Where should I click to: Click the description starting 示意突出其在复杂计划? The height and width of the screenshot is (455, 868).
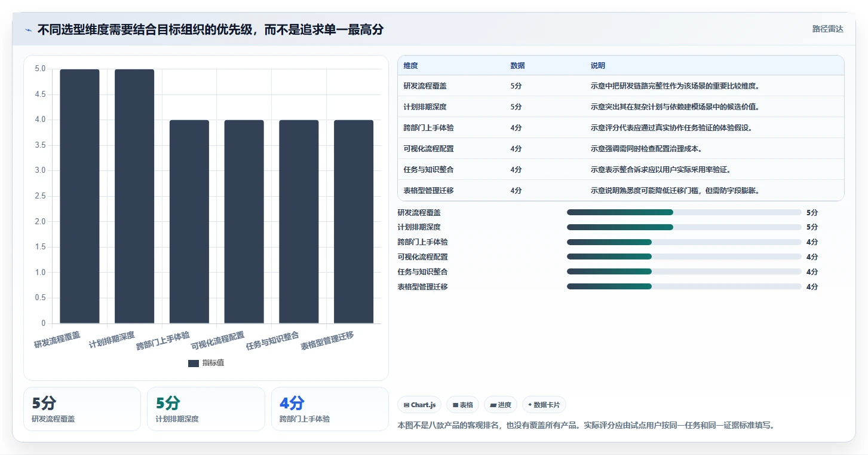point(675,107)
